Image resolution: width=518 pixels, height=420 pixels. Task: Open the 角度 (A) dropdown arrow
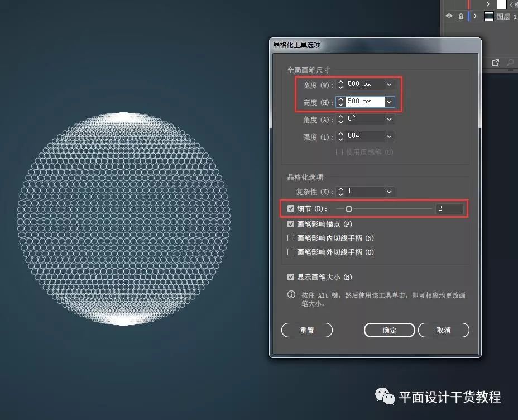coord(390,119)
